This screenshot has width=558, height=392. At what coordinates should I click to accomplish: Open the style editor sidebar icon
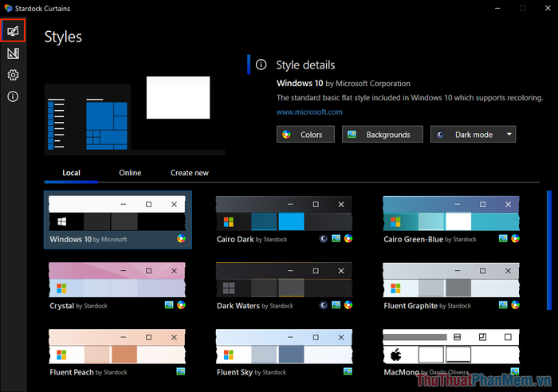(x=13, y=53)
